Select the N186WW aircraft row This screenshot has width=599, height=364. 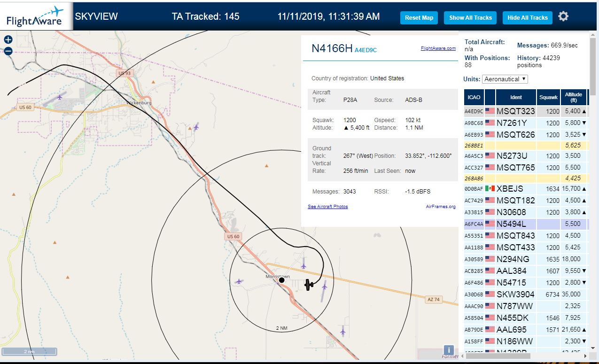click(x=526, y=341)
